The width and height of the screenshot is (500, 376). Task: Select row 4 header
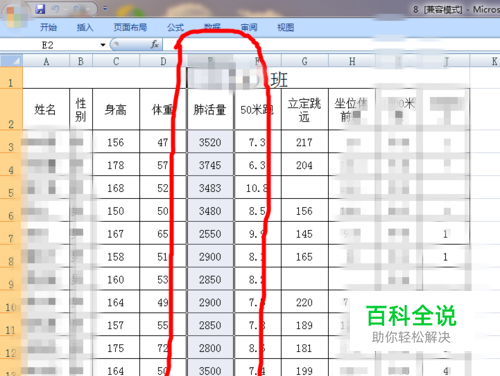tap(11, 165)
